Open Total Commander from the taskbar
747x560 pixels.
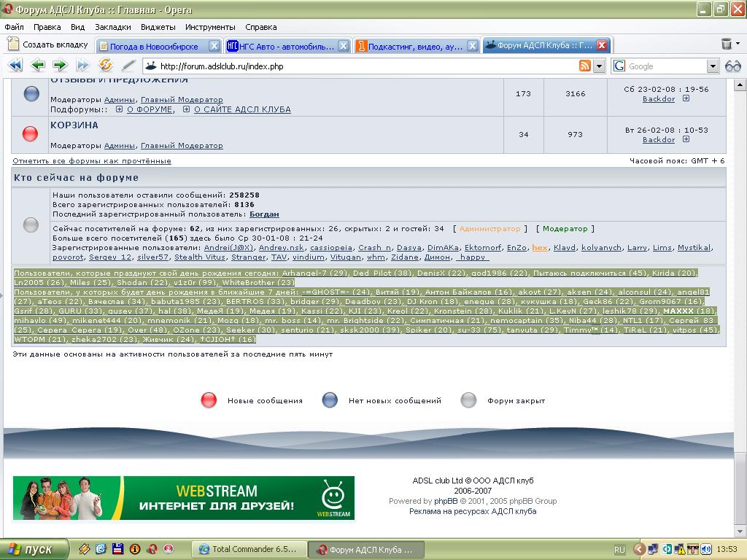pyautogui.click(x=248, y=549)
